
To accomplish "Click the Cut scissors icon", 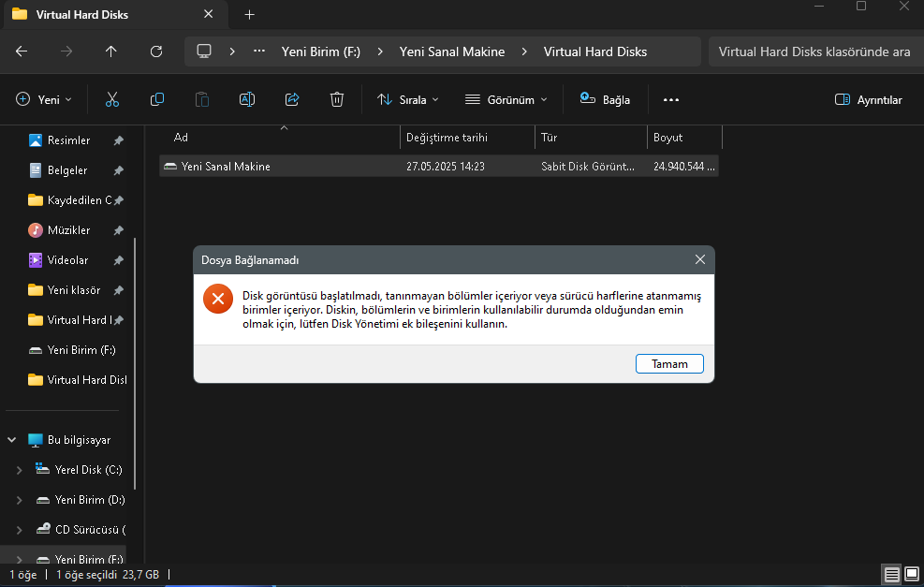I will click(112, 99).
